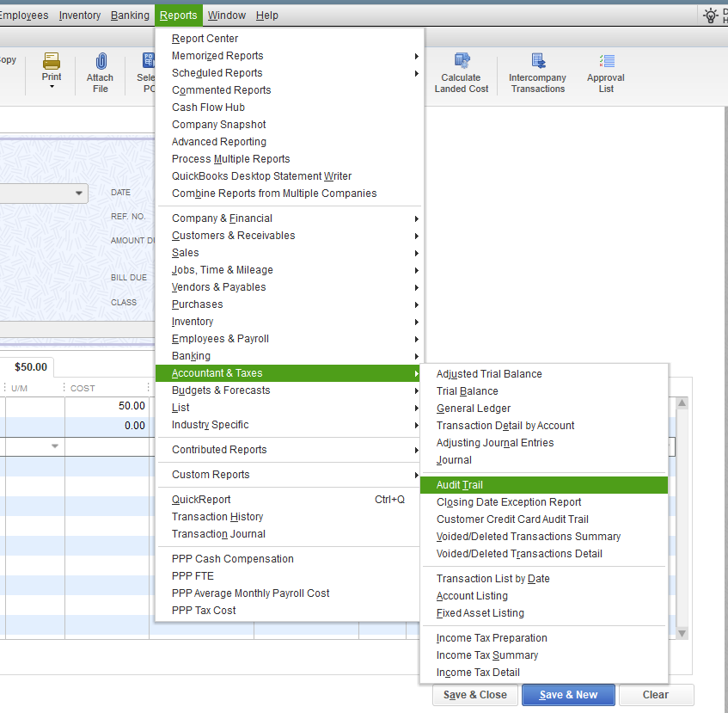Open Voided/Deleted Transactions Summary
Image resolution: width=728 pixels, height=713 pixels.
coord(544,537)
